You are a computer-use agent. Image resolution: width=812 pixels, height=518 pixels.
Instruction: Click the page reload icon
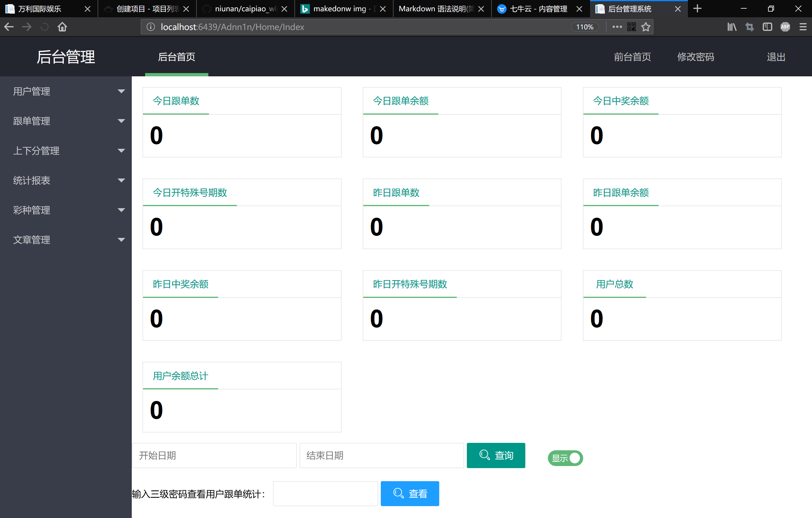coord(44,27)
